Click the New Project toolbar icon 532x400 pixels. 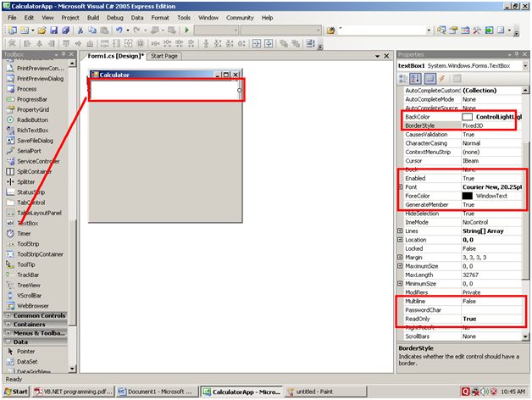click(x=12, y=31)
